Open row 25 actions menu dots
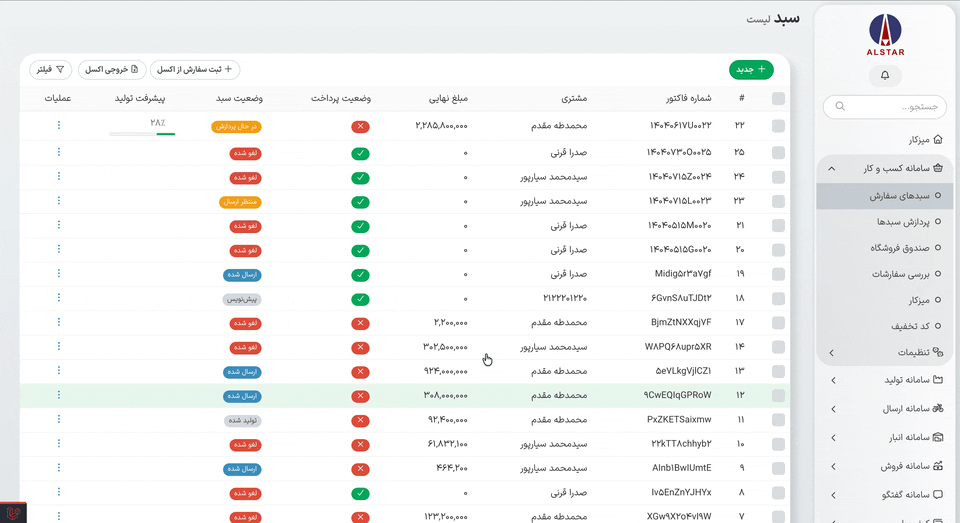 [59, 152]
